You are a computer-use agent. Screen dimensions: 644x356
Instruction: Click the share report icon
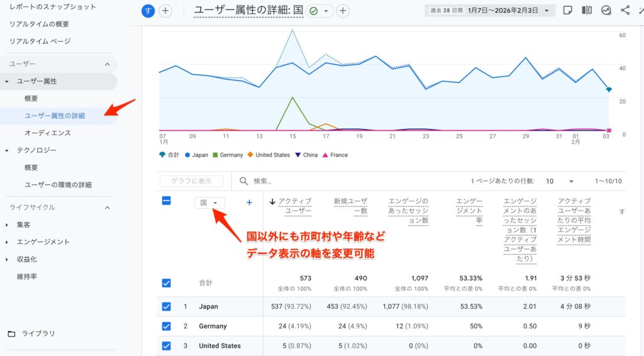pyautogui.click(x=625, y=11)
